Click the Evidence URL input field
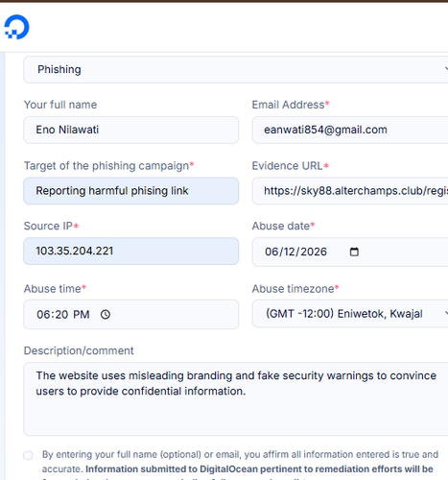The image size is (448, 480). tap(350, 191)
